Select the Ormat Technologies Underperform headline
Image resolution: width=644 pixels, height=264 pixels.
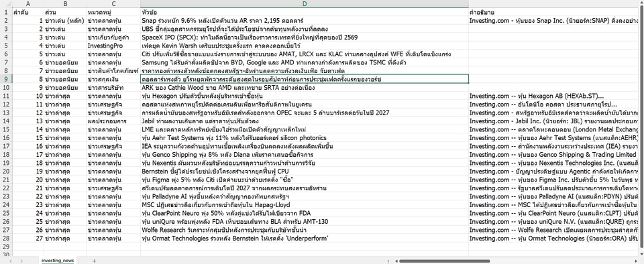(305, 239)
